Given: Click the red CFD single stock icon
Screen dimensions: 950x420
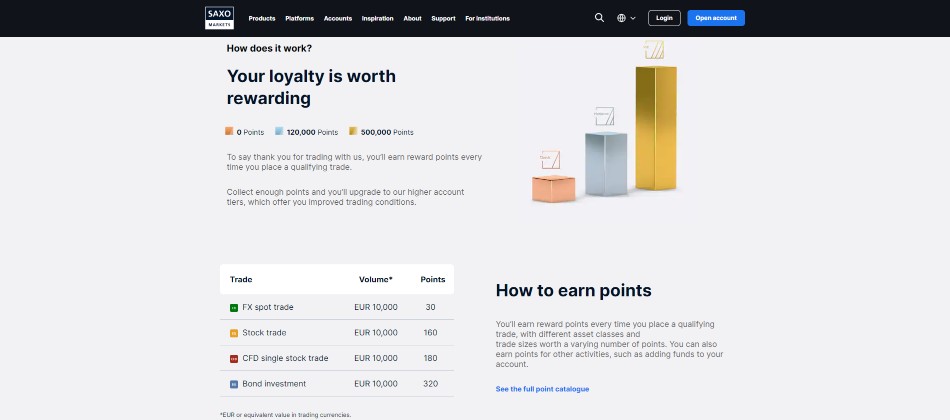Looking at the screenshot, I should click(x=234, y=358).
